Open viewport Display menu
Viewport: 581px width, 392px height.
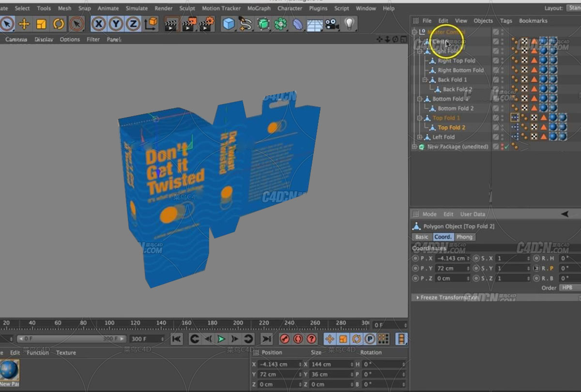(44, 39)
